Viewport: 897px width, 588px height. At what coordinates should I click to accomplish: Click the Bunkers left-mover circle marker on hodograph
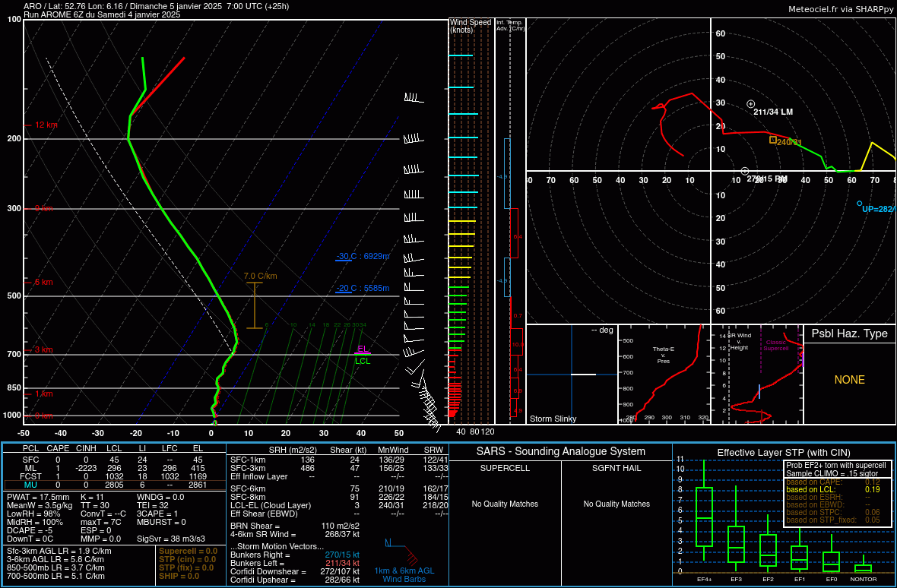click(x=750, y=104)
